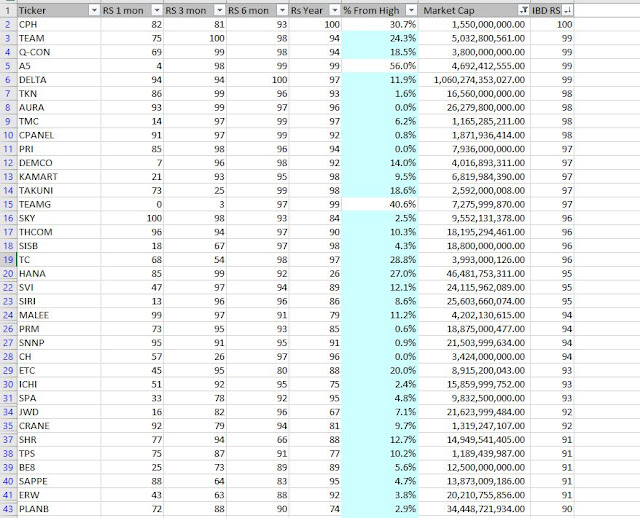This screenshot has height=518, width=640.
Task: Select the SNNP ticker cell
Action: coord(59,342)
